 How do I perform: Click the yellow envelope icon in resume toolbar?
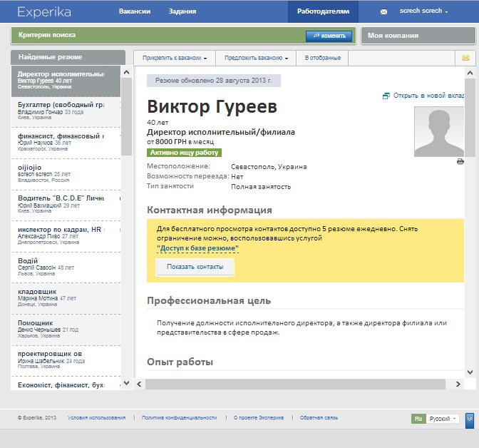click(465, 58)
